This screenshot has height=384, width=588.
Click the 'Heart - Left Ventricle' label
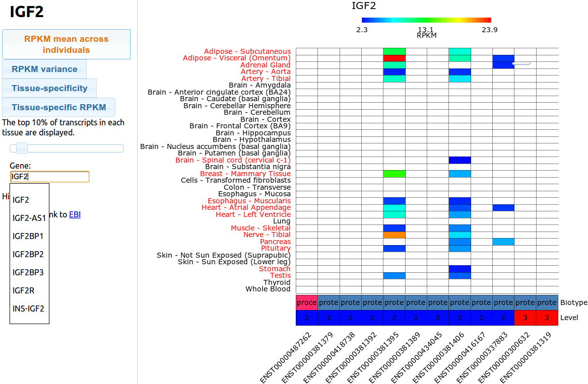point(253,214)
